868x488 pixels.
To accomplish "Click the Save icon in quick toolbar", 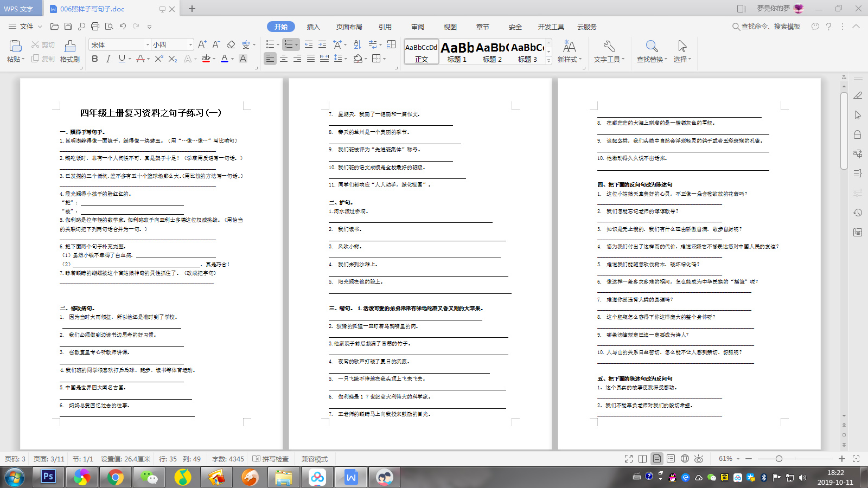I will click(68, 26).
